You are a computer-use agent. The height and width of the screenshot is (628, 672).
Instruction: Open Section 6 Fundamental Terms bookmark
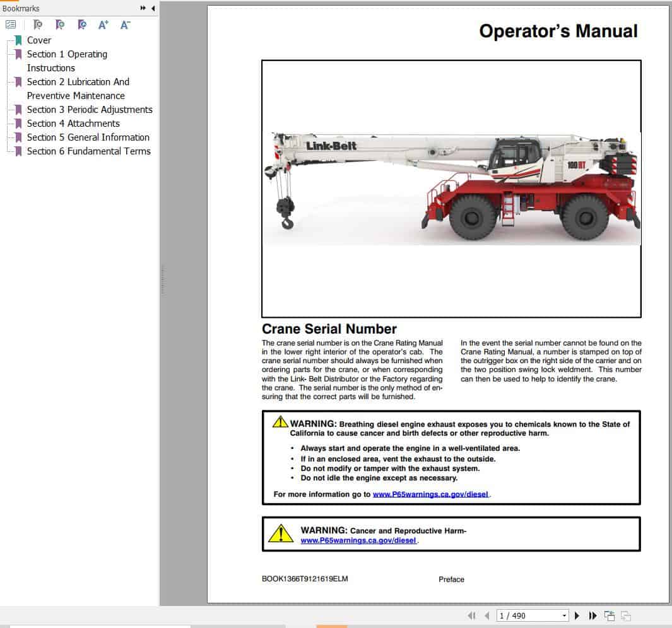(89, 151)
